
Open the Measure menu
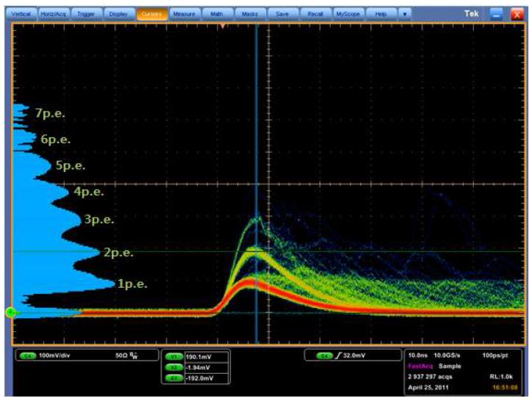tap(184, 14)
